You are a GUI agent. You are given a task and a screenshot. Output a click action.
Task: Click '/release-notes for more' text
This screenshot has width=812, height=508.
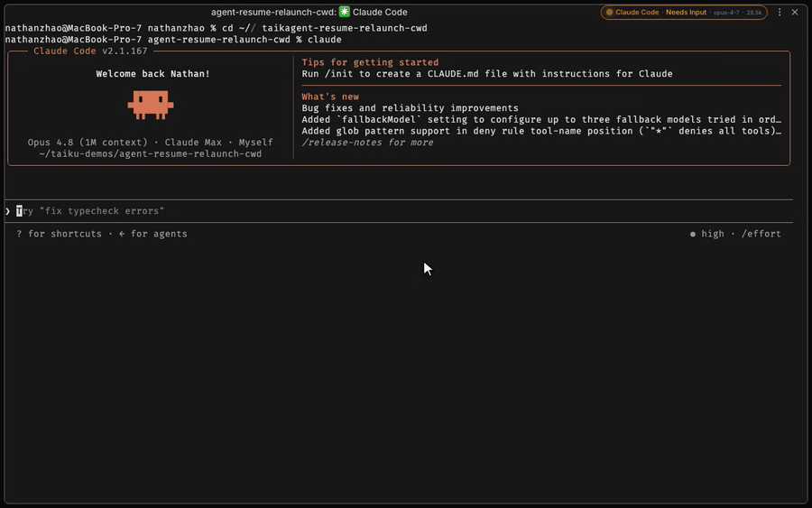tap(368, 143)
